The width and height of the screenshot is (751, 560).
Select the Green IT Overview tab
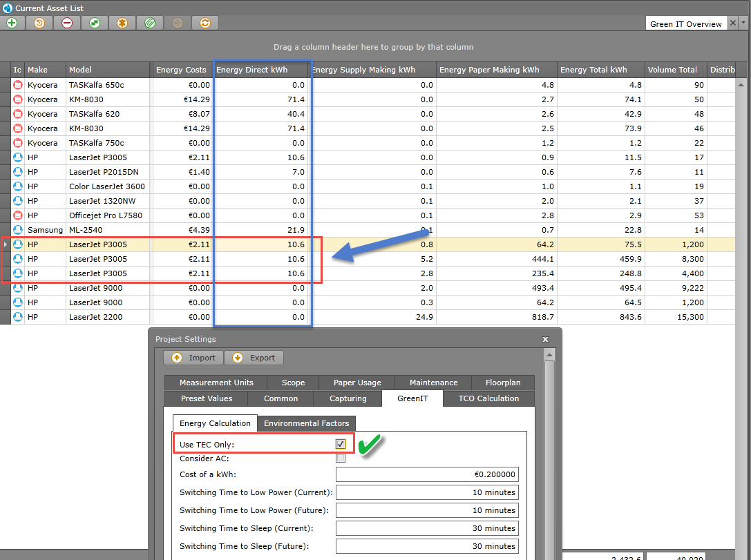point(686,24)
